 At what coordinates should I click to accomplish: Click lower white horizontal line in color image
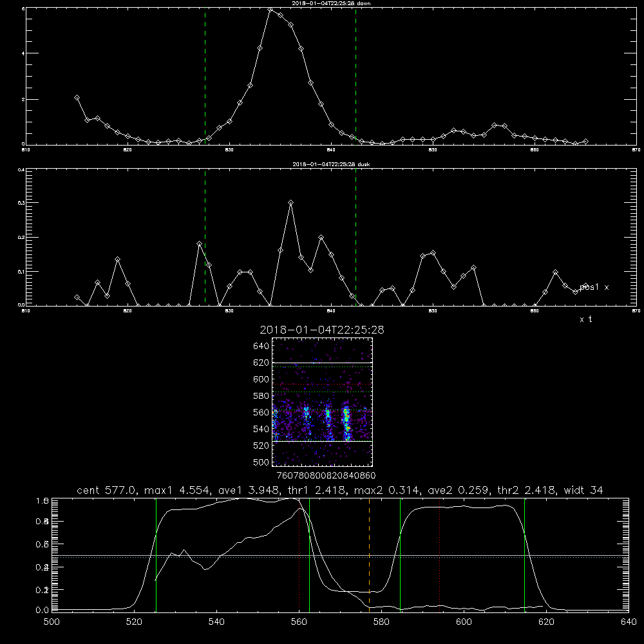coord(322,441)
